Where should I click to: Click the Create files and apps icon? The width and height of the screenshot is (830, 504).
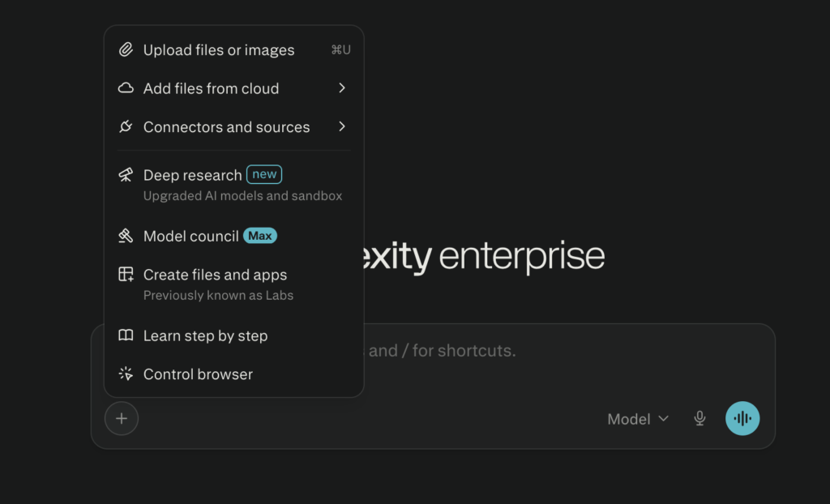pos(126,275)
